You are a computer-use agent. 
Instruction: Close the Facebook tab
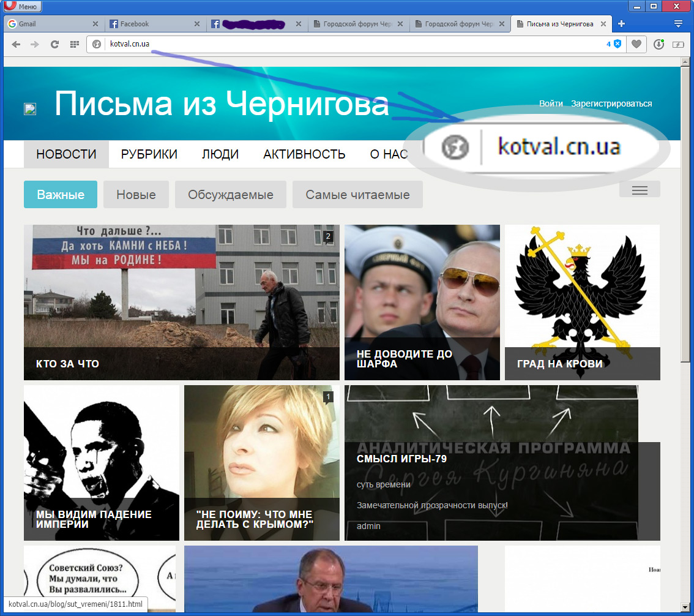click(x=197, y=24)
